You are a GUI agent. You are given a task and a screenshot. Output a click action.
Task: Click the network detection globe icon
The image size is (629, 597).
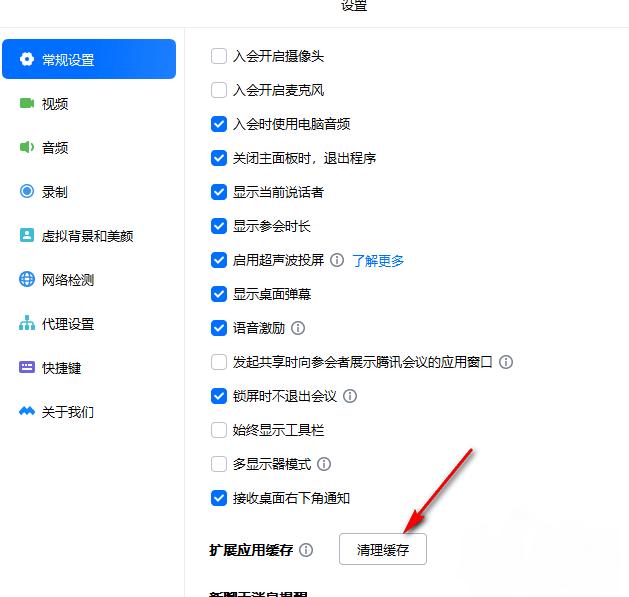point(27,280)
